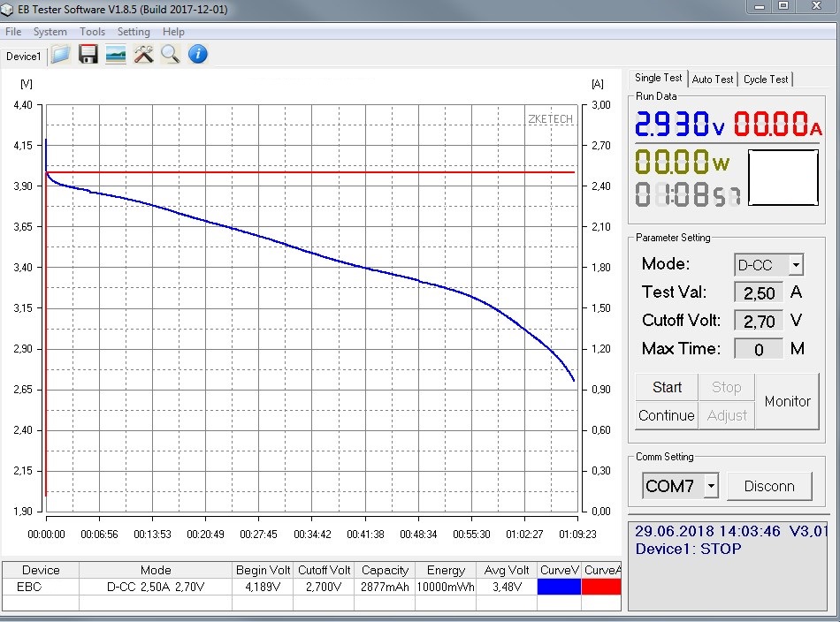Image resolution: width=840 pixels, height=622 pixels.
Task: Open the Setting menu
Action: click(x=134, y=32)
